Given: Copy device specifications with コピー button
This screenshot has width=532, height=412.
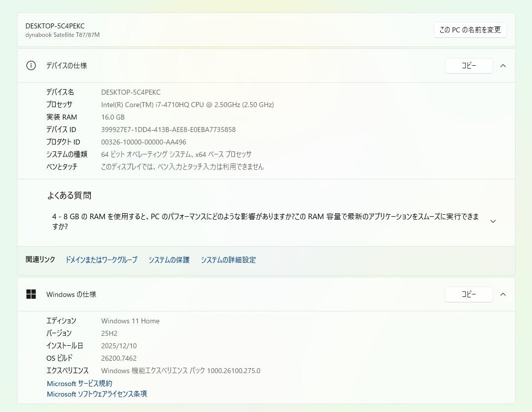Looking at the screenshot, I should coord(469,65).
